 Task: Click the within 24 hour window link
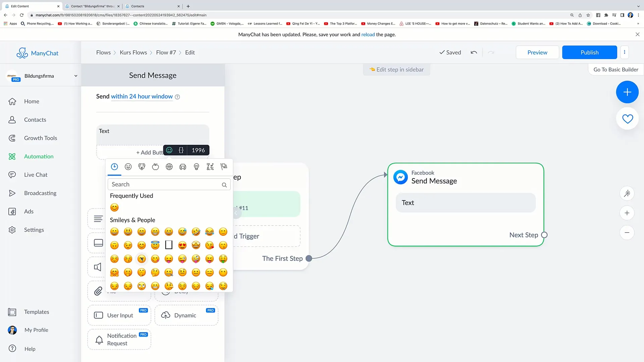point(142,96)
